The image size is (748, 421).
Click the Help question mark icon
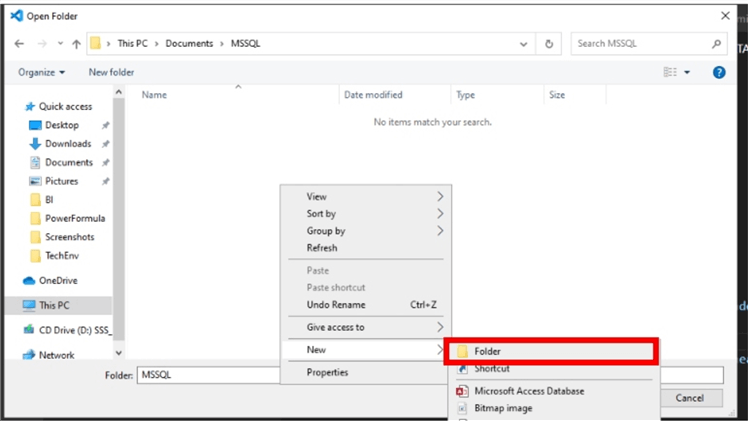(718, 72)
